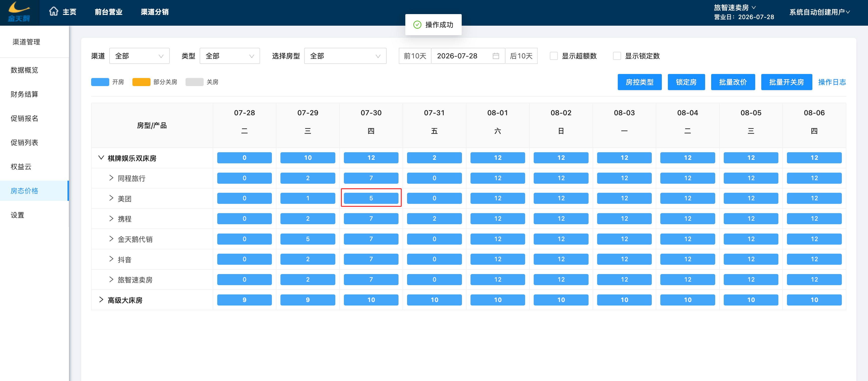Open 设置 sidebar item
Viewport: 868px width, 381px height.
pyautogui.click(x=18, y=215)
